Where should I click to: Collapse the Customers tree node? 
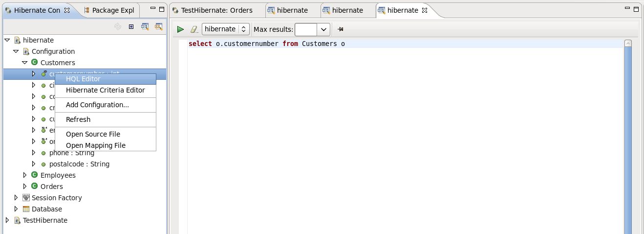(x=25, y=63)
